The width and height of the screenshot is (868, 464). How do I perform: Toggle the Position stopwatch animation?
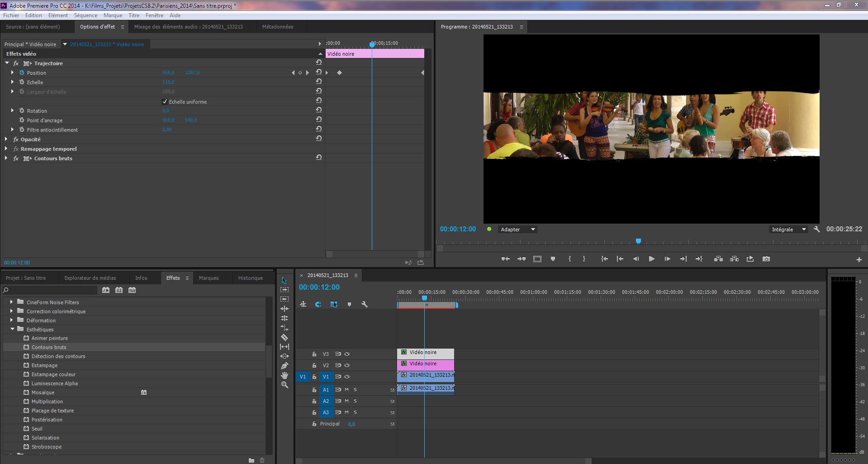(x=22, y=72)
